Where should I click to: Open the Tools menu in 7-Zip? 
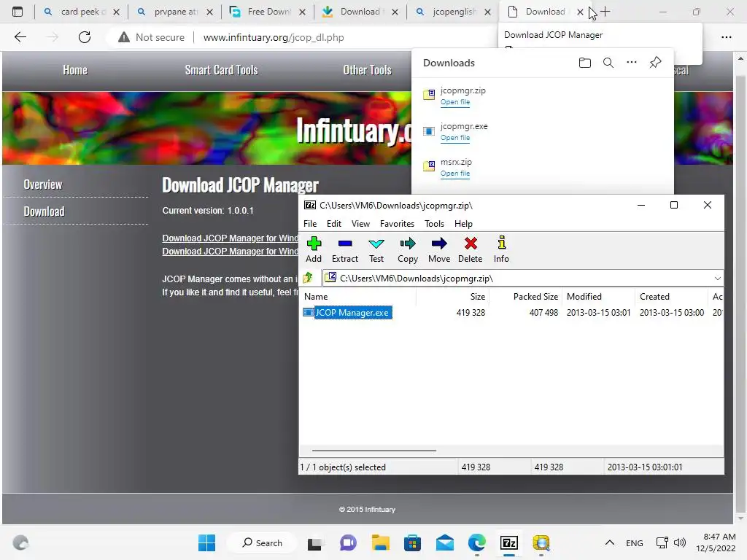coord(435,224)
